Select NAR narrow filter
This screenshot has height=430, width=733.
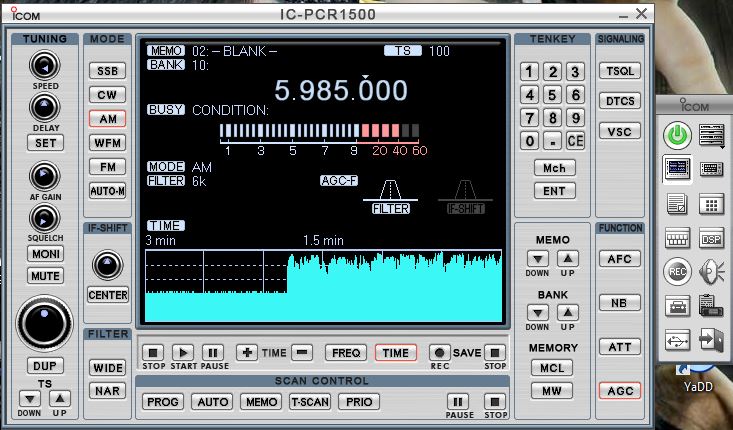108,391
